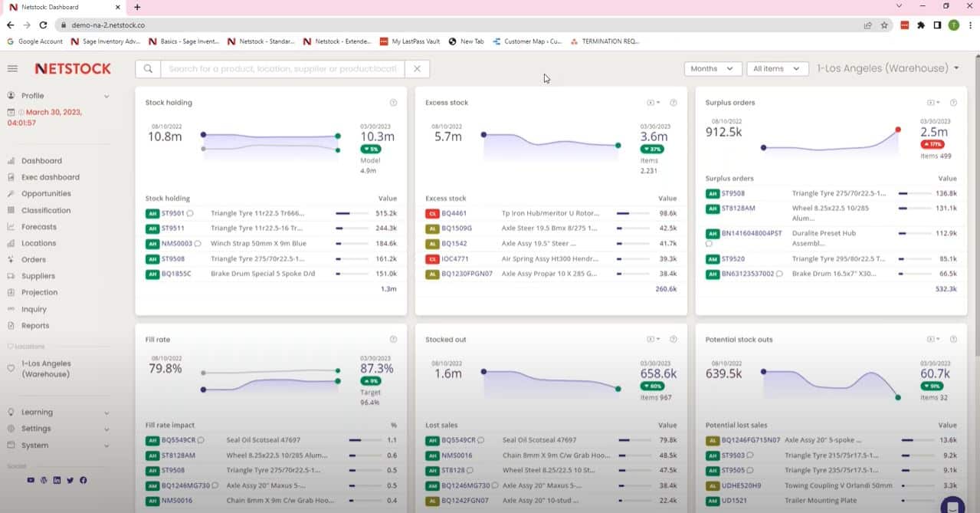This screenshot has height=513, width=980.
Task: Open the chat widget button
Action: coord(952,505)
